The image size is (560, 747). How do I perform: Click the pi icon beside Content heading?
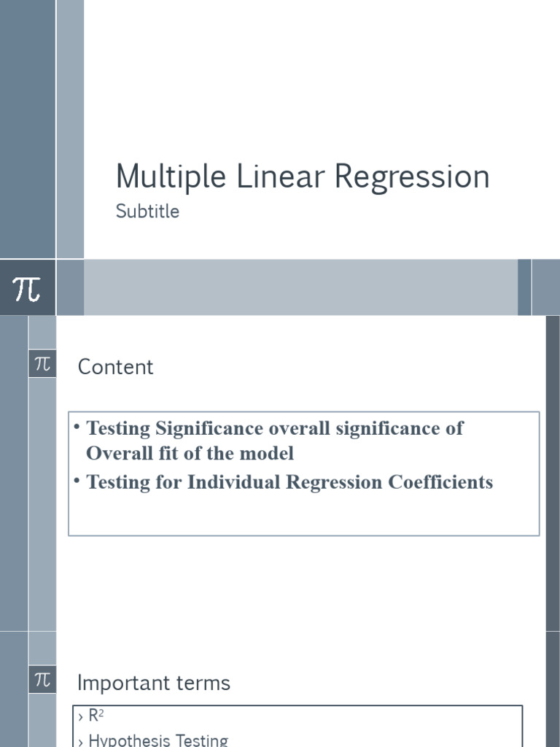tap(42, 363)
